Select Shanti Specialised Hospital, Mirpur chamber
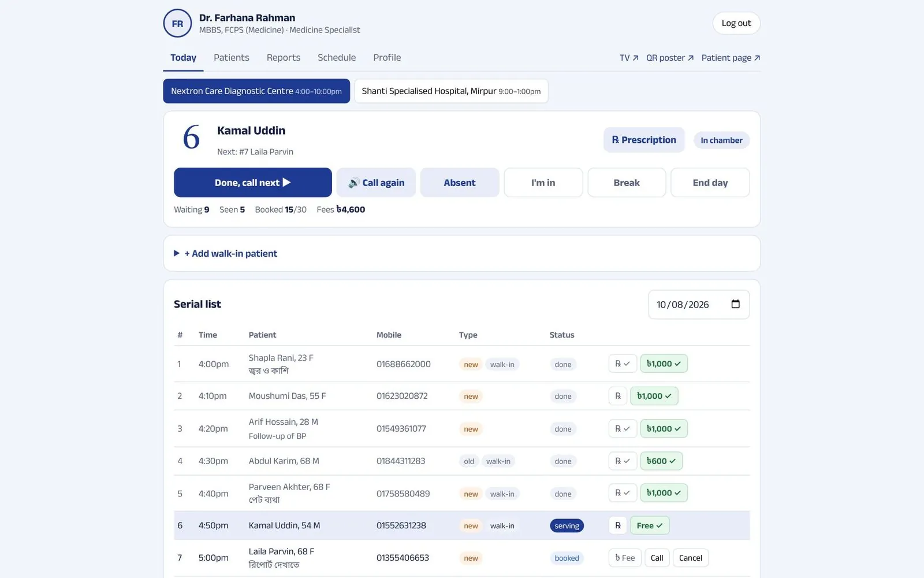This screenshot has width=924, height=578. [451, 91]
